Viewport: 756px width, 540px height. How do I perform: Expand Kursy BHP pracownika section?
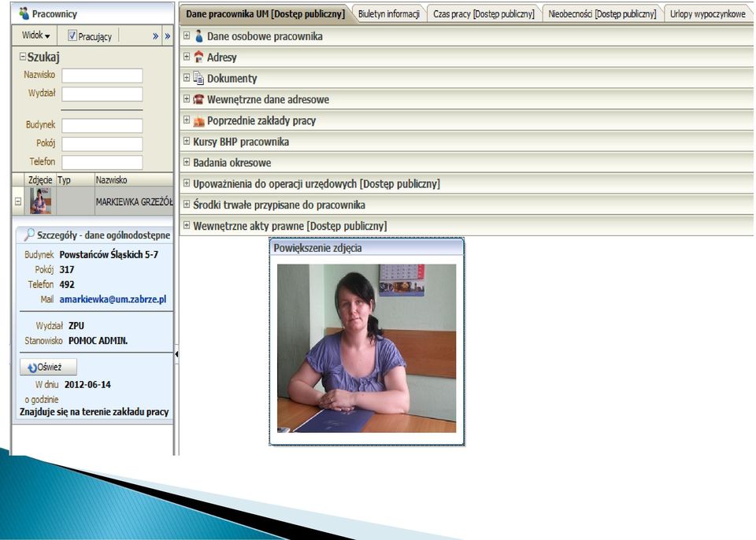tap(187, 141)
